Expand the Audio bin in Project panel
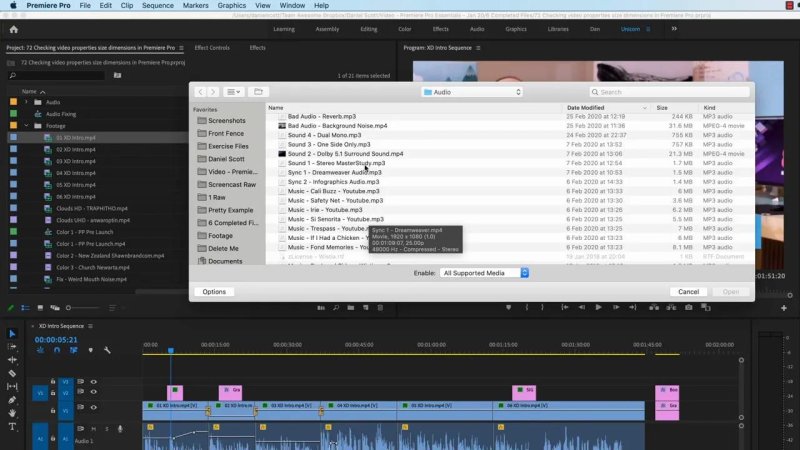The height and width of the screenshot is (450, 800). 26,102
